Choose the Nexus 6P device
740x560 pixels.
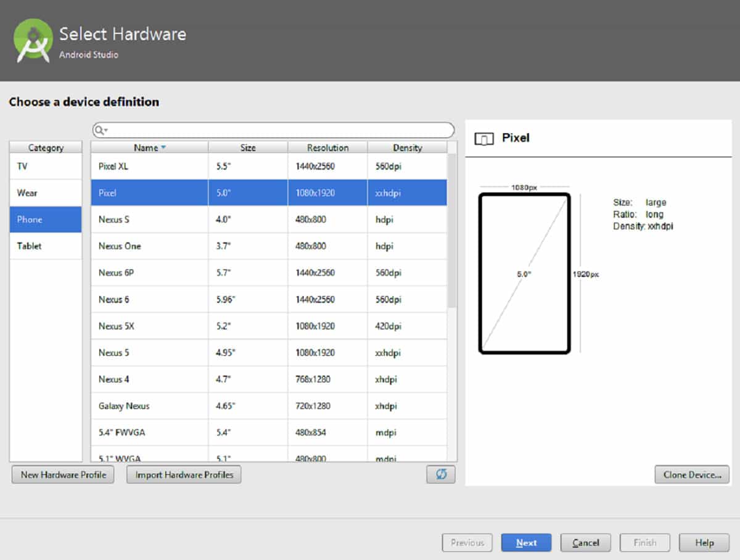point(268,273)
